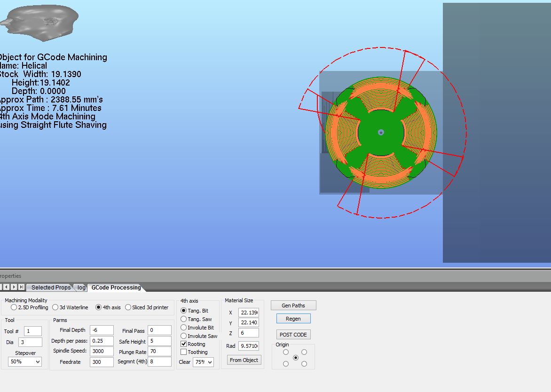The width and height of the screenshot is (551, 392).
Task: Click the Regen button
Action: click(x=293, y=319)
